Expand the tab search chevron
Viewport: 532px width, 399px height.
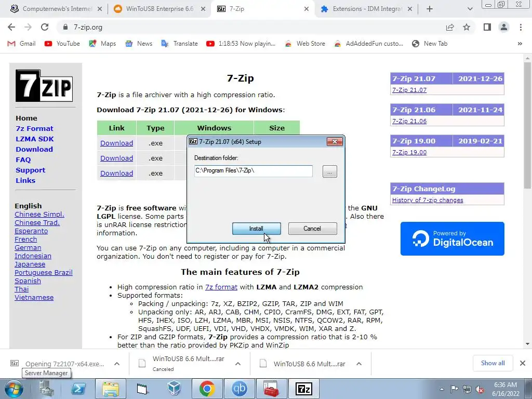(470, 9)
